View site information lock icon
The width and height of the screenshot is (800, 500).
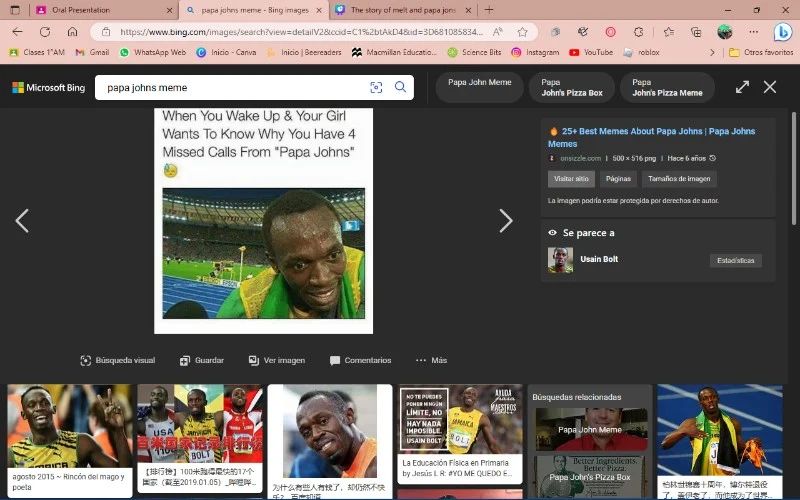106,32
